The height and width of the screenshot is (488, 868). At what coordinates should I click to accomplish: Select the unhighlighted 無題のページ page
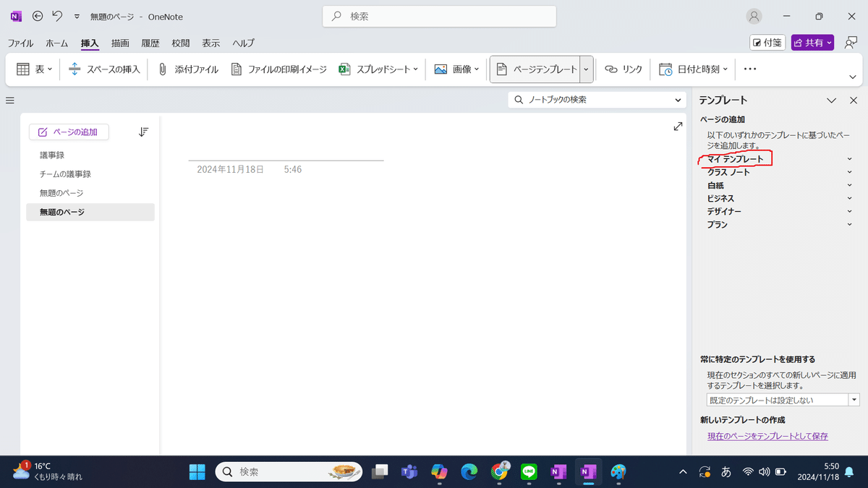(x=90, y=193)
